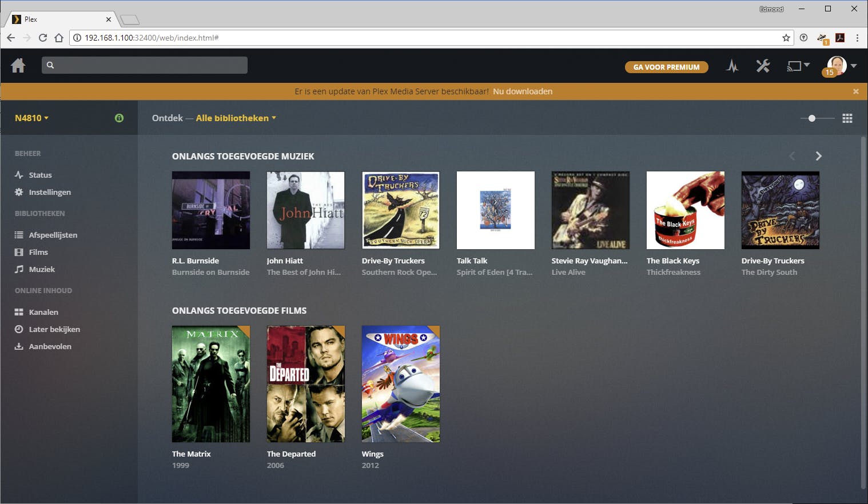
Task: Open the Live Alive album cover
Action: 591,210
